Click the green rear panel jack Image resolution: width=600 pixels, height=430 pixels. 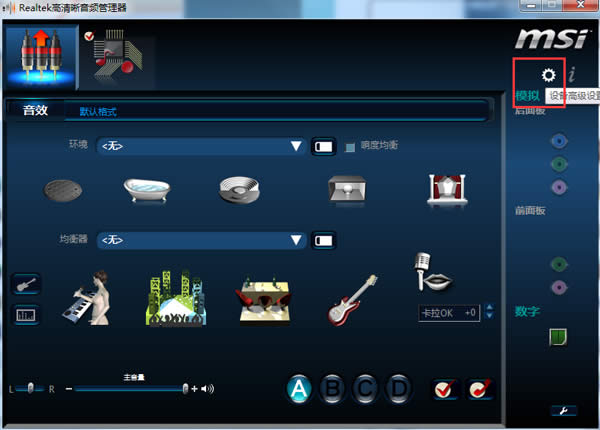[x=559, y=165]
